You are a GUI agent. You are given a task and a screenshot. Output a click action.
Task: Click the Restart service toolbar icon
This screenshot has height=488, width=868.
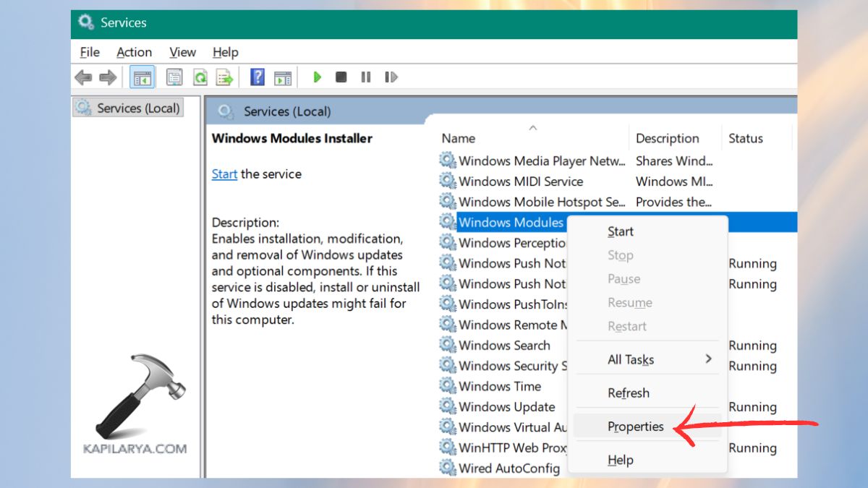pos(391,77)
